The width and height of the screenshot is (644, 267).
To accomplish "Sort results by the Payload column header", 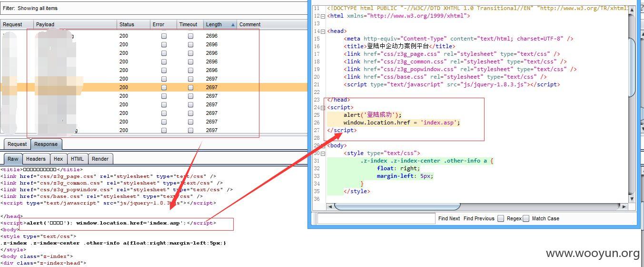I will click(x=75, y=24).
